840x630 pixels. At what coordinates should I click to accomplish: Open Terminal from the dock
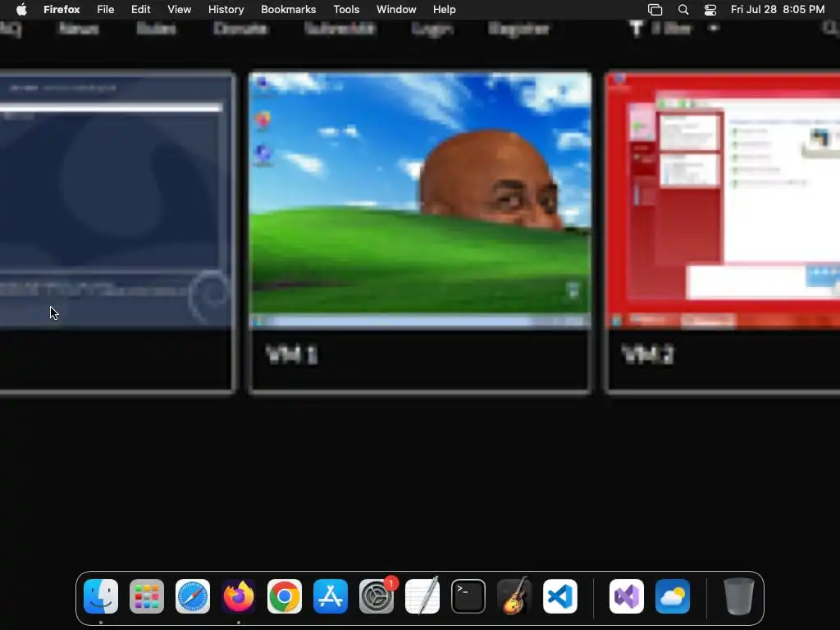(x=468, y=596)
